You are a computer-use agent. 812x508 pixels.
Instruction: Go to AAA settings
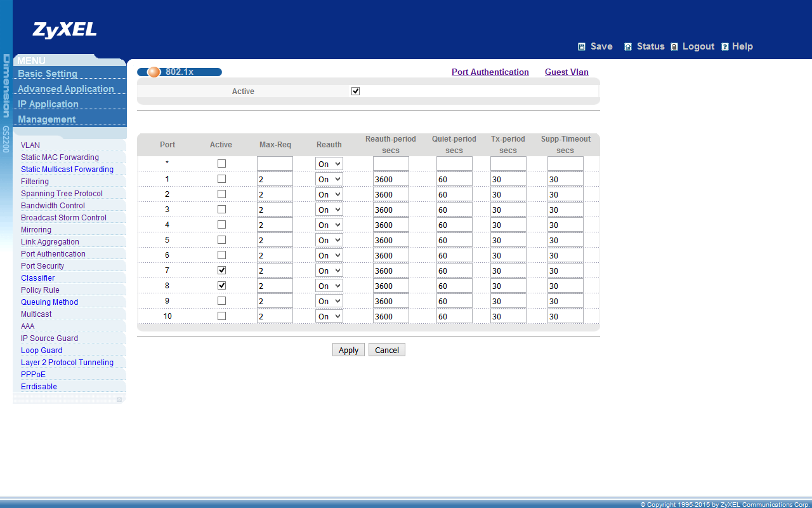(27, 326)
